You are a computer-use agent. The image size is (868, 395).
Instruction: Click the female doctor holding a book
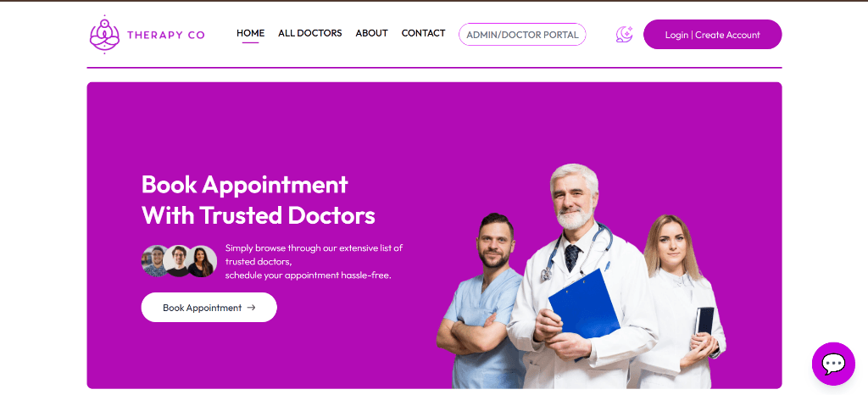[678, 302]
